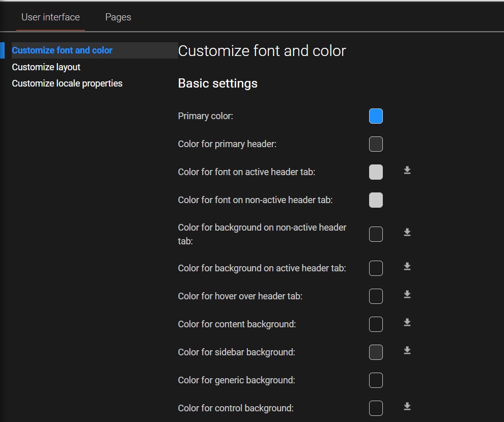Viewport: 504px width, 422px height.
Task: Open font color swatch for non-active header tab
Action: (376, 200)
